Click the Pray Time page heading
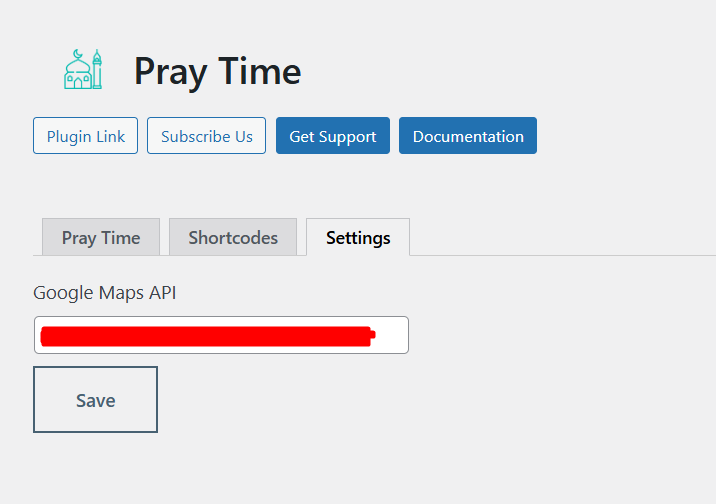The height and width of the screenshot is (504, 716). [x=217, y=71]
